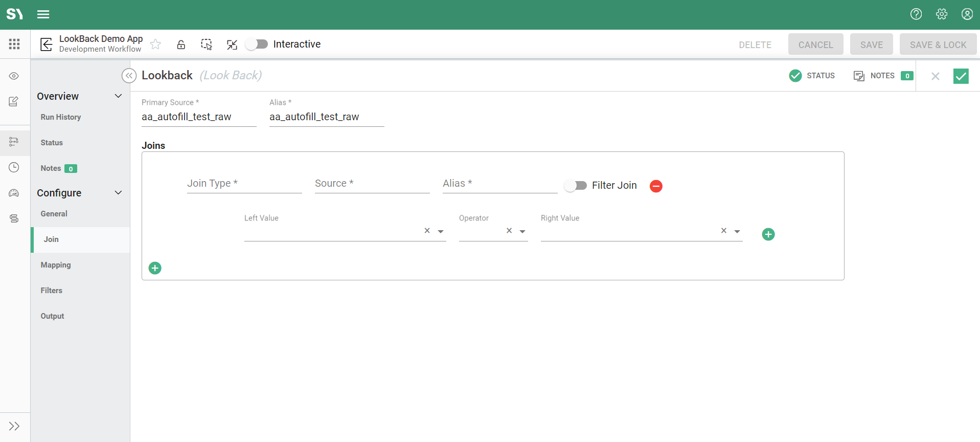The width and height of the screenshot is (980, 442).
Task: Click the green confirm checkmark box
Action: coord(961,76)
